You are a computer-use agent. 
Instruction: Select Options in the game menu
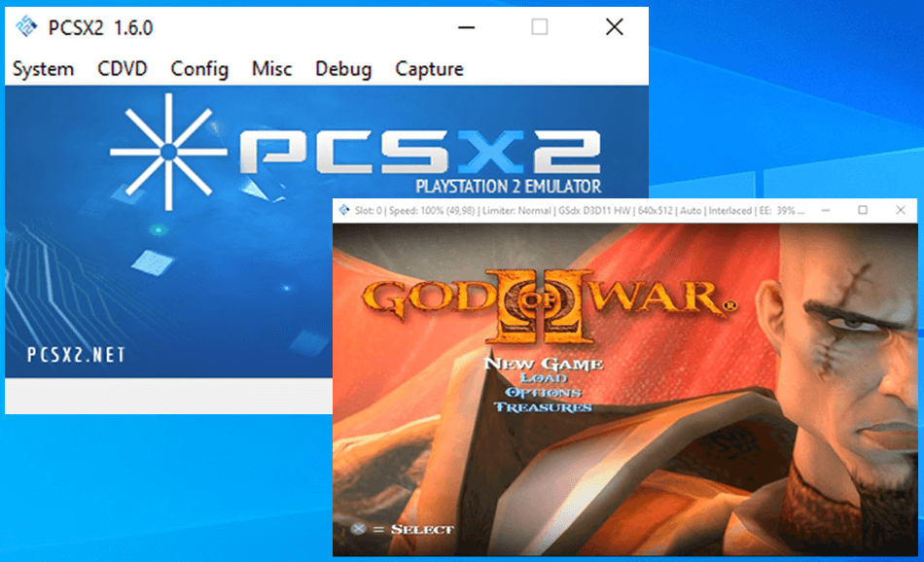(544, 393)
